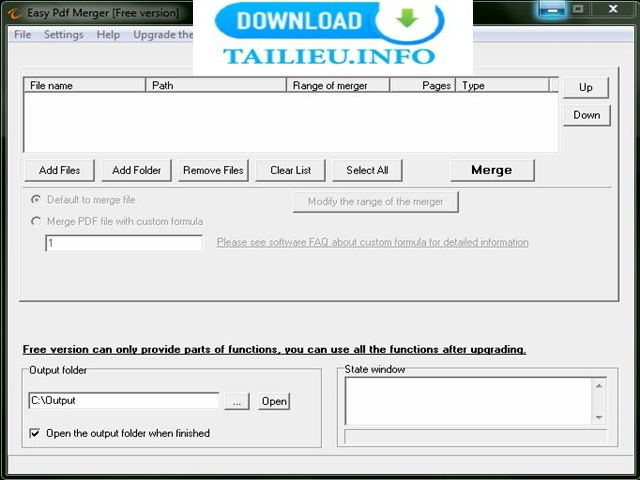Image resolution: width=640 pixels, height=480 pixels.
Task: Click the Path column header
Action: coord(216,85)
